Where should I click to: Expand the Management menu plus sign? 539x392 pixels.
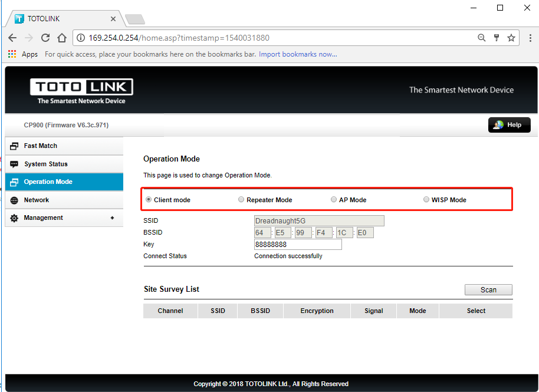tap(112, 218)
